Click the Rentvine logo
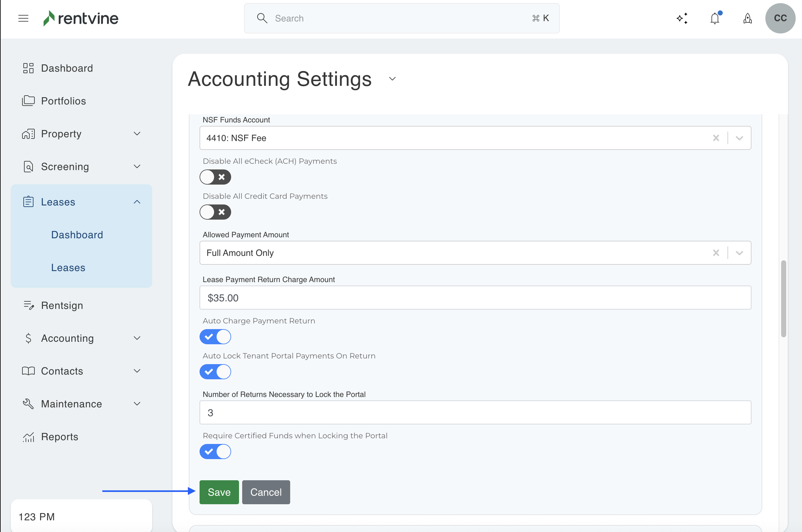This screenshot has height=532, width=802. 81,18
